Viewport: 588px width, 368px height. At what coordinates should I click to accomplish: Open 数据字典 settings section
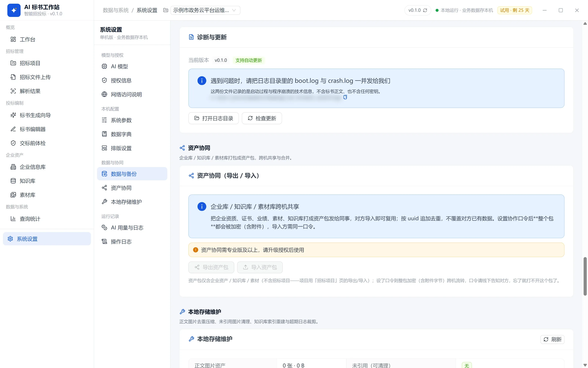(132, 134)
